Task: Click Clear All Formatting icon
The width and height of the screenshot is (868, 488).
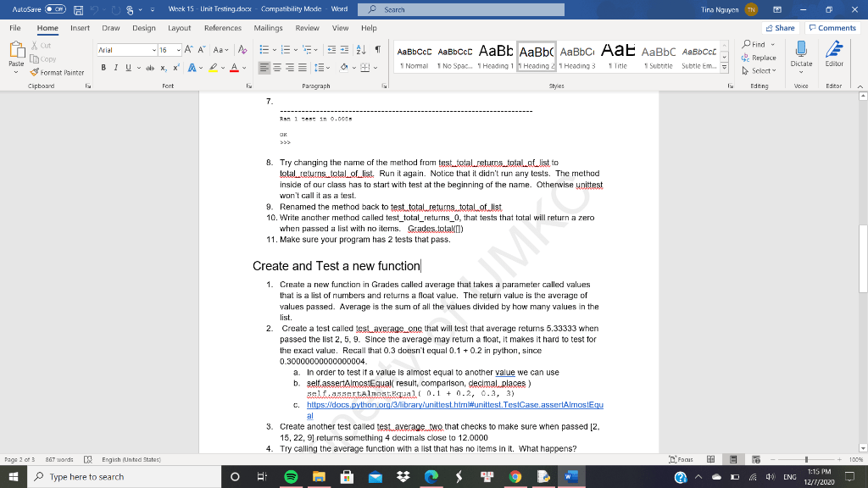Action: pos(242,50)
